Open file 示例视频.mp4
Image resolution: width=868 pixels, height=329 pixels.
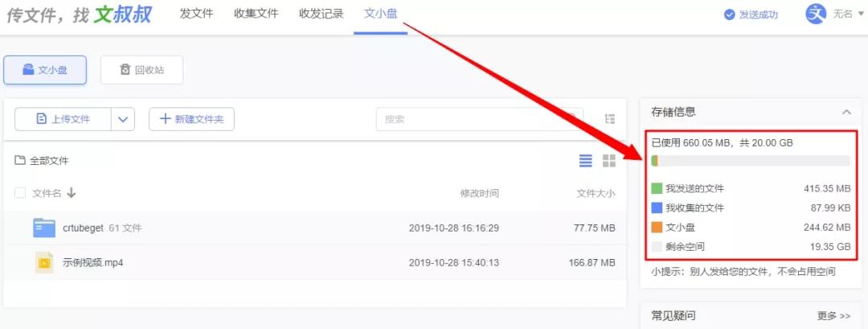pos(93,262)
